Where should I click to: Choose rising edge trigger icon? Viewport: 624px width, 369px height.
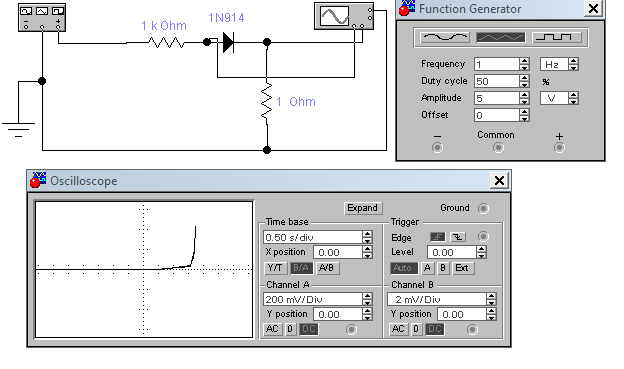[437, 237]
